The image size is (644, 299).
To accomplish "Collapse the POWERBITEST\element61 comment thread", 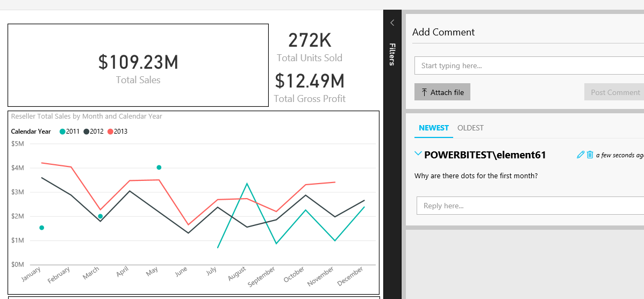I will 418,154.
